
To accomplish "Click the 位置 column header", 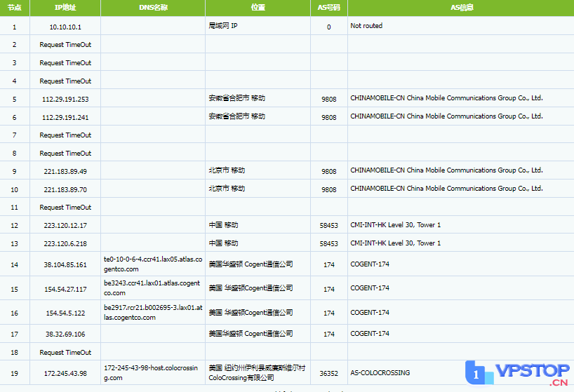I will [258, 7].
